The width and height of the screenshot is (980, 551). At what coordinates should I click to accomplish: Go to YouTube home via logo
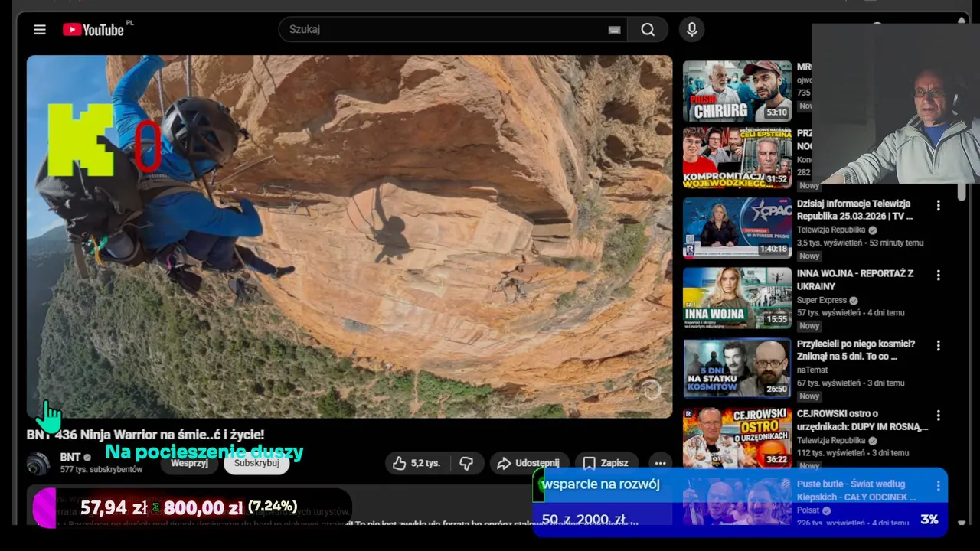93,30
